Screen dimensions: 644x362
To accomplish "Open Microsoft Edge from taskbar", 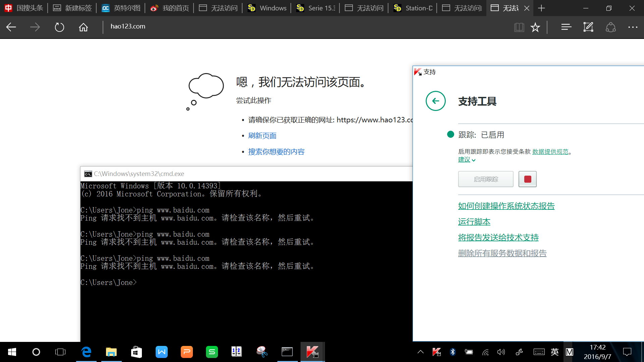I will tap(86, 352).
